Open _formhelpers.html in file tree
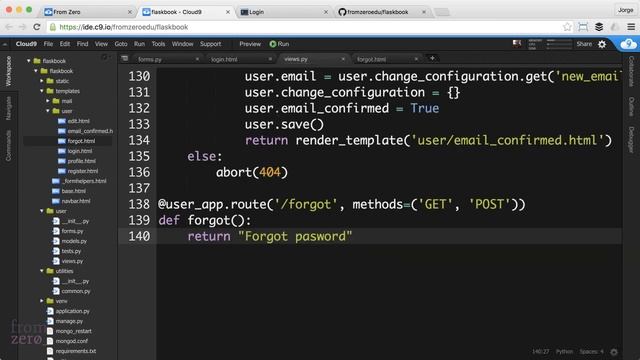Viewport: 640px width, 360px height. coord(84,181)
